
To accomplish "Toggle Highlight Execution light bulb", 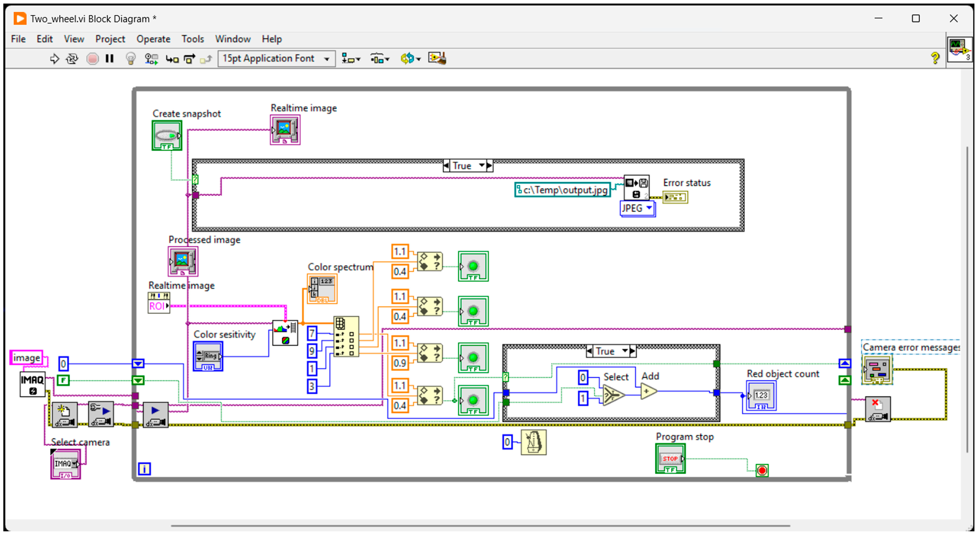I will [x=130, y=59].
